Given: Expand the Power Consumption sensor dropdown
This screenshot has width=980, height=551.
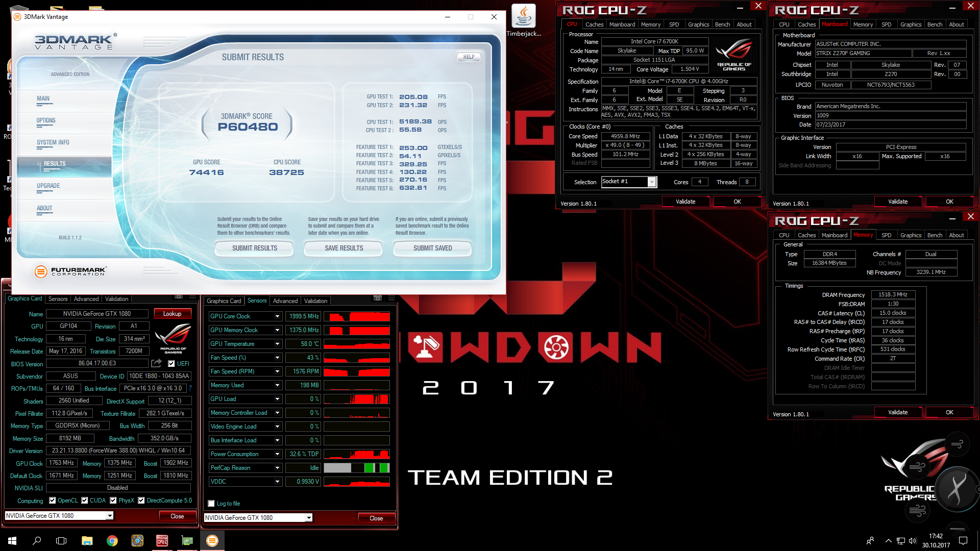Looking at the screenshot, I should coord(278,454).
